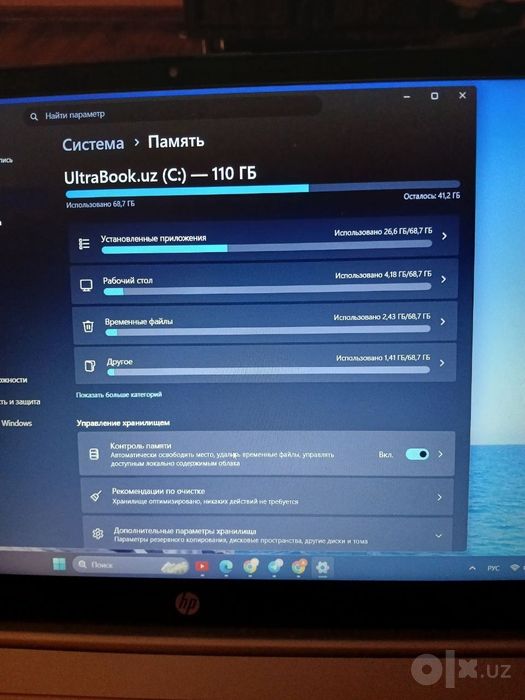The height and width of the screenshot is (700, 525).
Task: Click the Wi-Fi tray icon
Action: coord(515,567)
